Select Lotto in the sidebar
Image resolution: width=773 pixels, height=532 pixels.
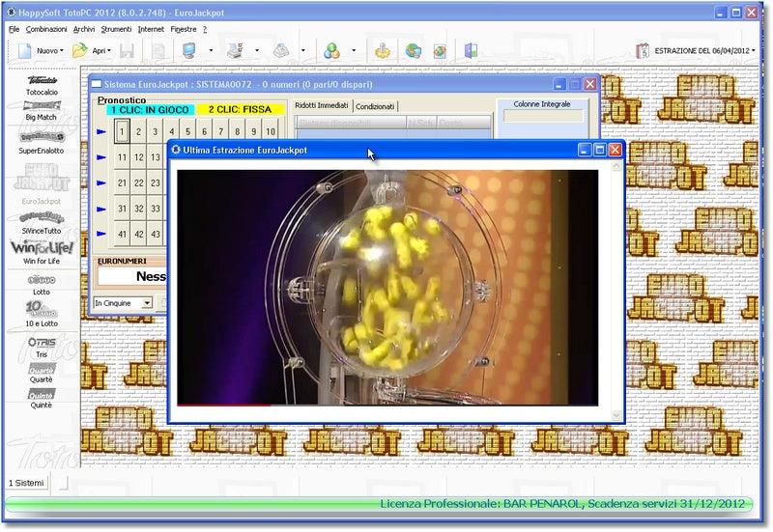pos(42,285)
